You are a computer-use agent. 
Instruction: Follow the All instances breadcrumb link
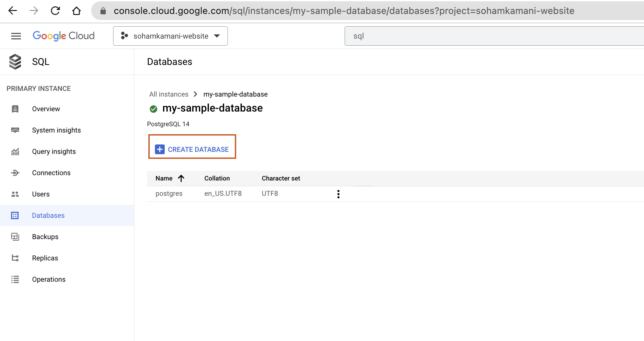click(x=169, y=94)
